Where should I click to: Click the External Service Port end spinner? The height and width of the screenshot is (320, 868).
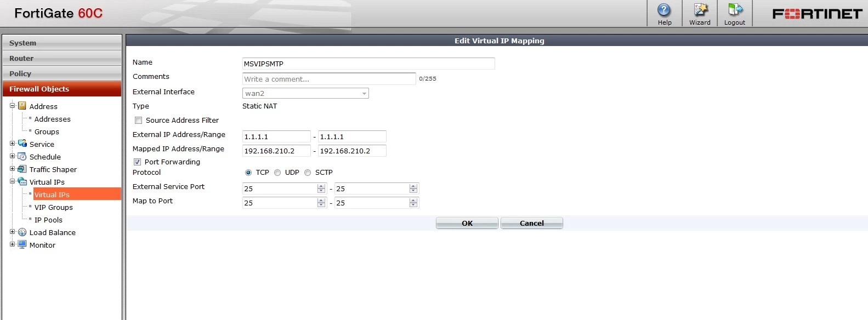pos(413,188)
